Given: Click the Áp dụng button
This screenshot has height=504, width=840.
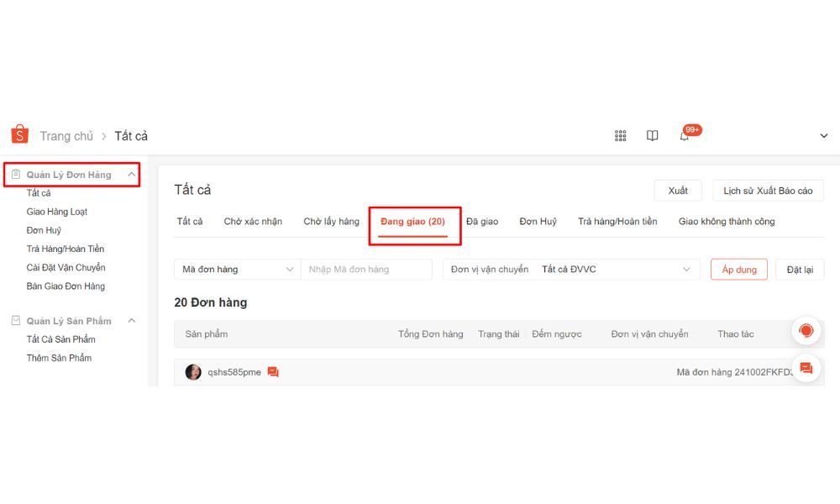Looking at the screenshot, I should pos(738,270).
